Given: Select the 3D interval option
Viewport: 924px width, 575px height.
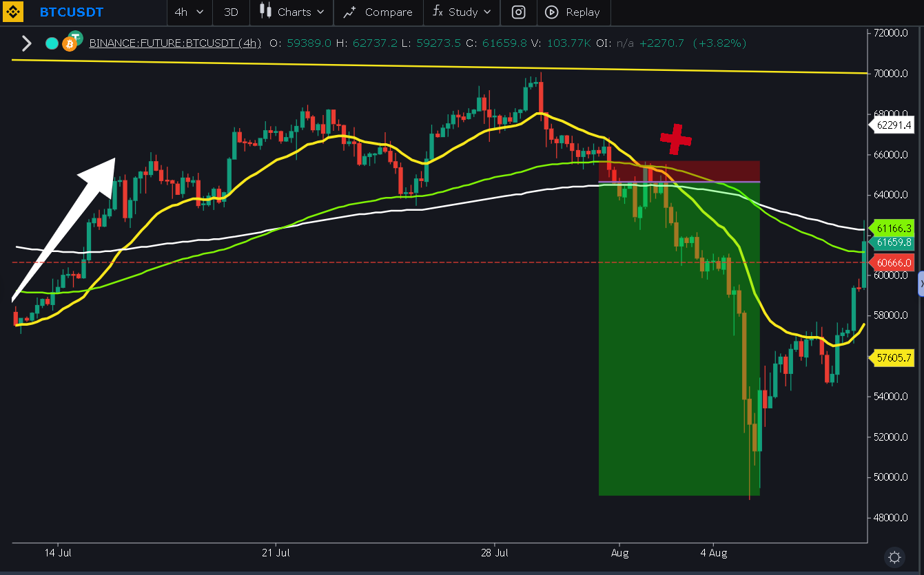Looking at the screenshot, I should pos(231,12).
